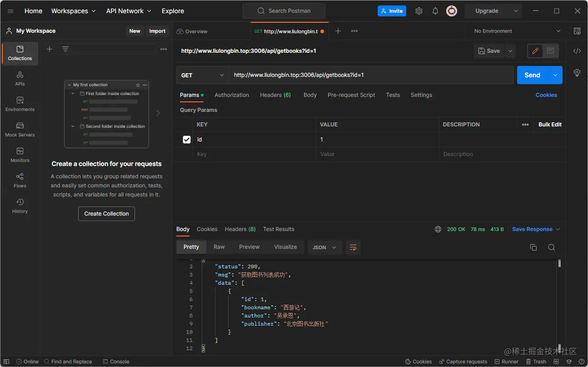Open the No Environment selector
This screenshot has width=588, height=367.
(x=517, y=31)
